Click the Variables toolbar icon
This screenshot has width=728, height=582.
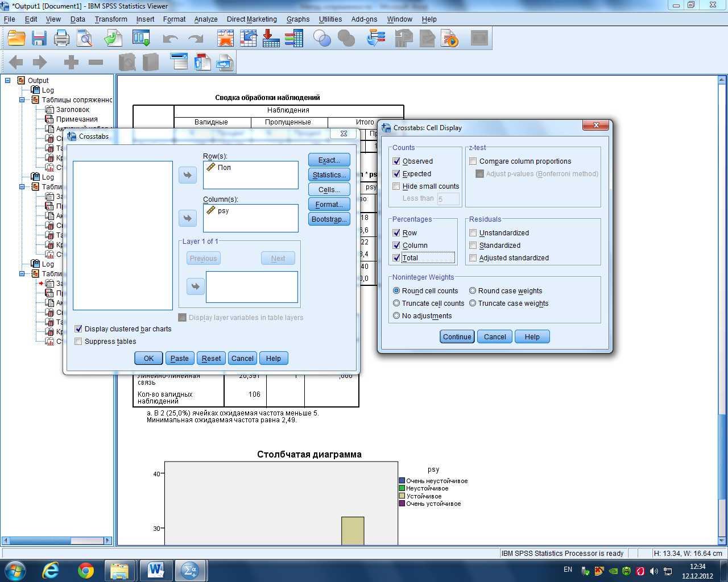(294, 39)
